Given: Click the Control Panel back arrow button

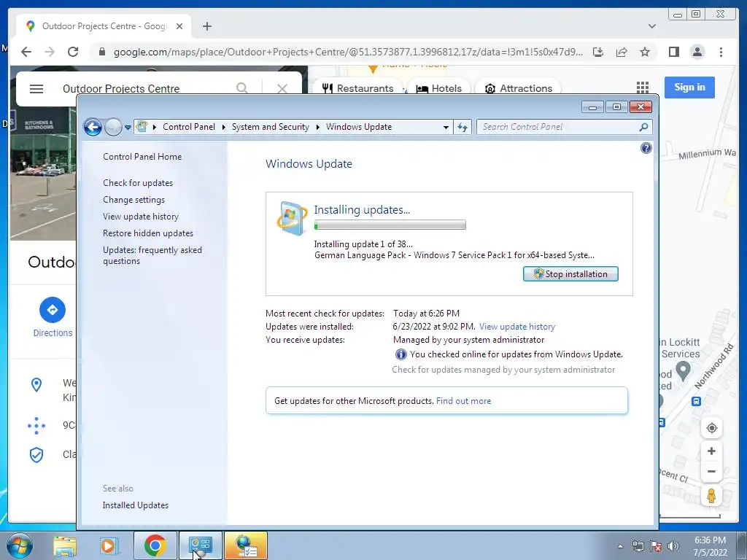Looking at the screenshot, I should pos(93,127).
